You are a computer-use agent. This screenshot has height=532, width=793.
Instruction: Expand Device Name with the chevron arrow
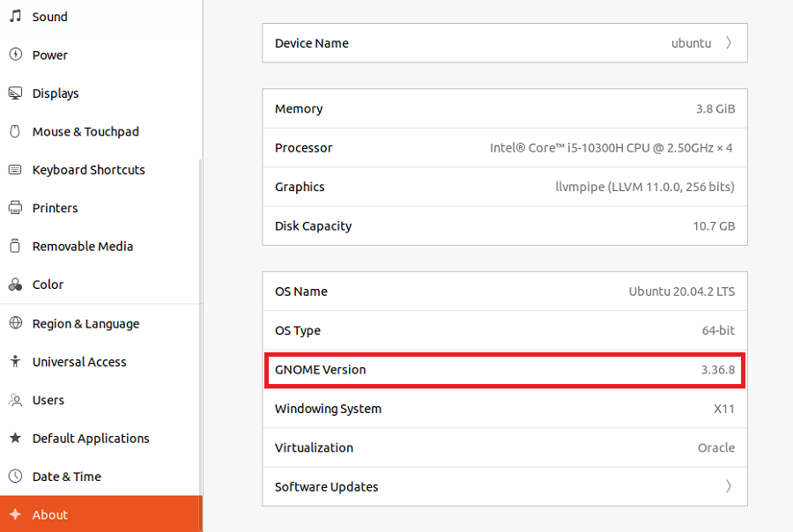tap(729, 43)
